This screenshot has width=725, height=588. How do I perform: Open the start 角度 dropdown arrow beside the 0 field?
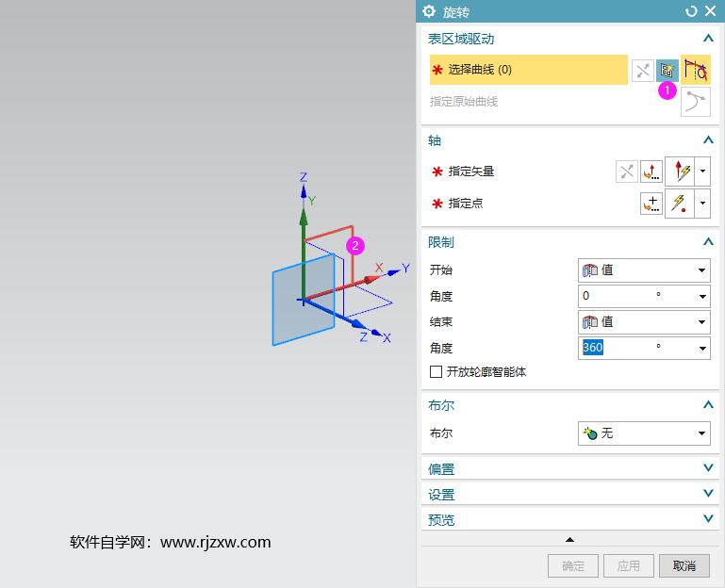click(x=702, y=296)
